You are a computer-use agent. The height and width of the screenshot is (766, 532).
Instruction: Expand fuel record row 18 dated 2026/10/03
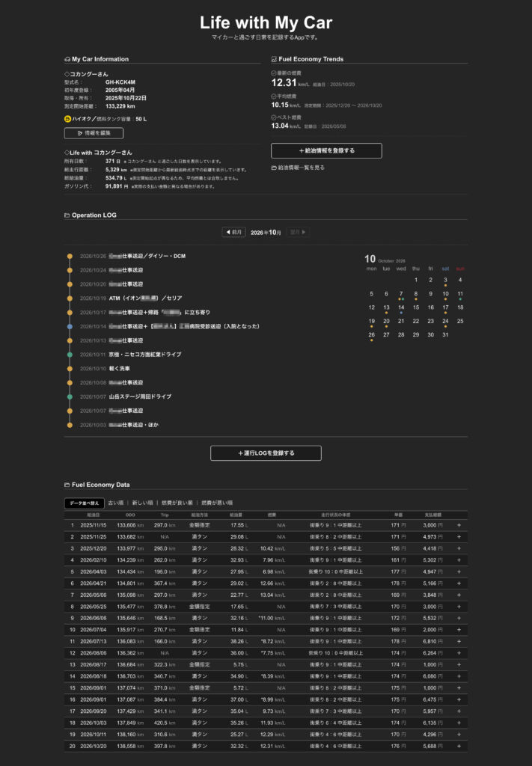(x=459, y=723)
